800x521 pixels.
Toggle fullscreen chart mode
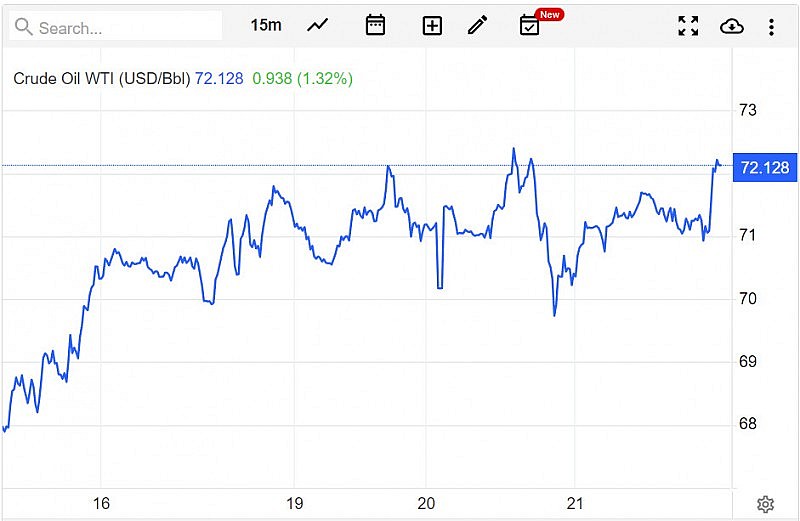click(x=688, y=26)
